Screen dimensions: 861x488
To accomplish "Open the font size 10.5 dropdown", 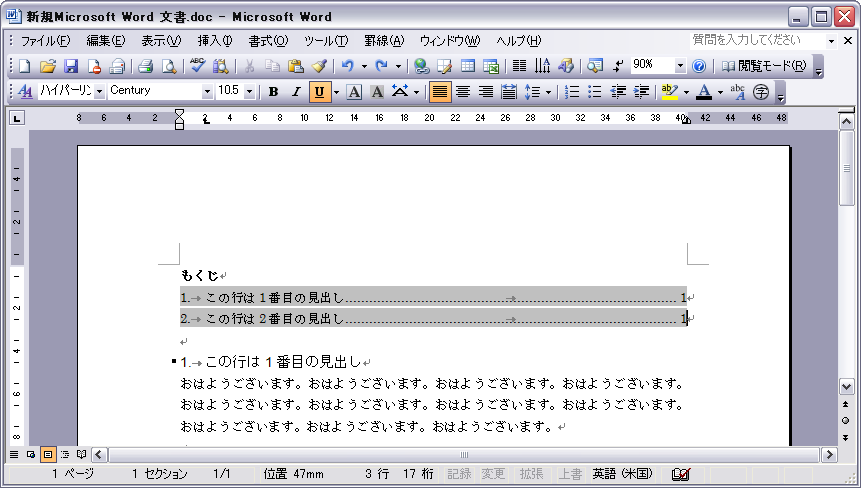I will click(x=249, y=92).
